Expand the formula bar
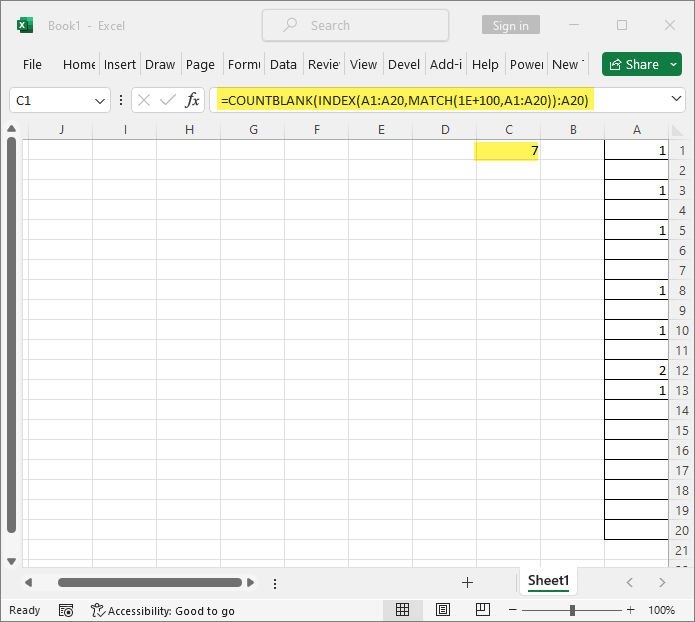 [676, 100]
